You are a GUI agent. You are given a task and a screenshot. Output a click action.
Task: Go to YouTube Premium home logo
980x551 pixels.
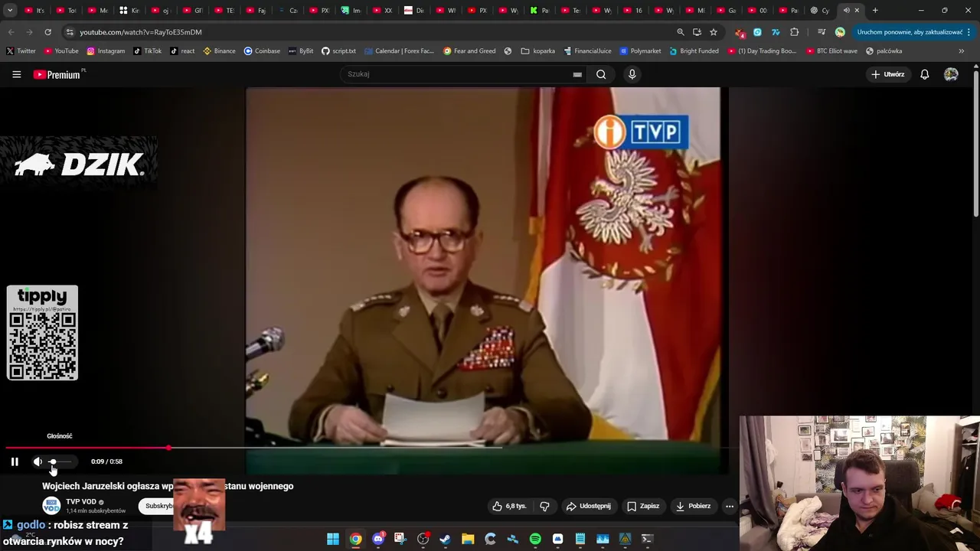pos(57,74)
